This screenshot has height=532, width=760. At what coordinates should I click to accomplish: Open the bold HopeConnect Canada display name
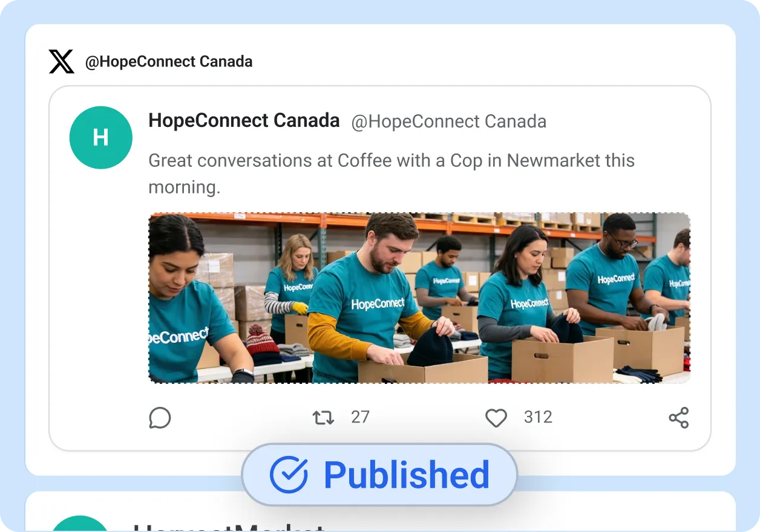click(244, 121)
